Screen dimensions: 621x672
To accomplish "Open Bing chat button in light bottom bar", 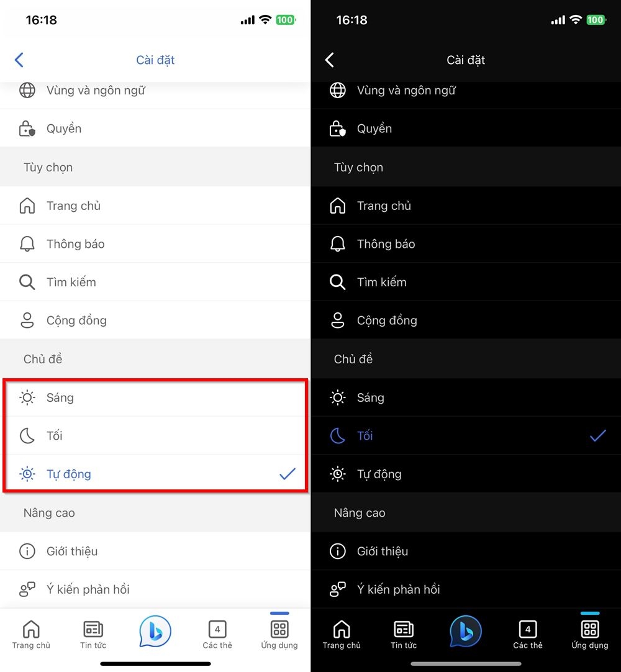I will point(155,631).
